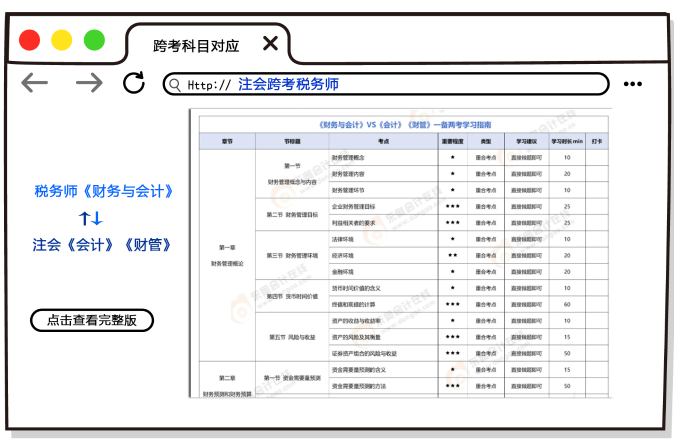Click 税务师《财务与会计》 text link
Image resolution: width=674 pixels, height=442 pixels.
pos(105,191)
